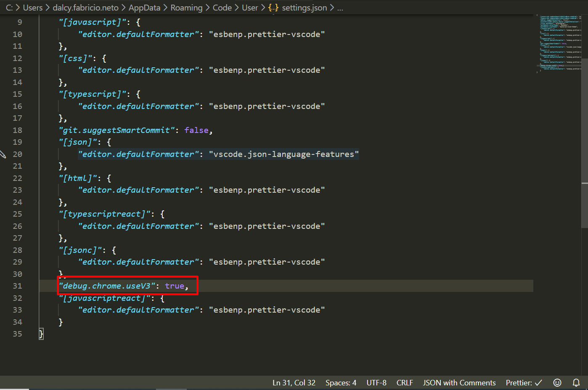Expand the trailing ellipsis in the breadcrumb
This screenshot has width=588, height=390.
(340, 8)
